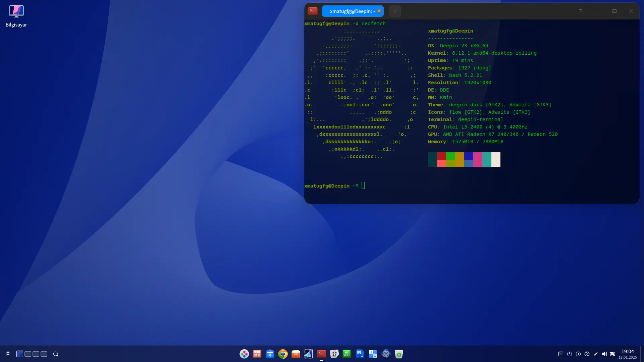Close the xmatugfg@Deepin terminal tab
644x362 pixels.
coord(379,11)
